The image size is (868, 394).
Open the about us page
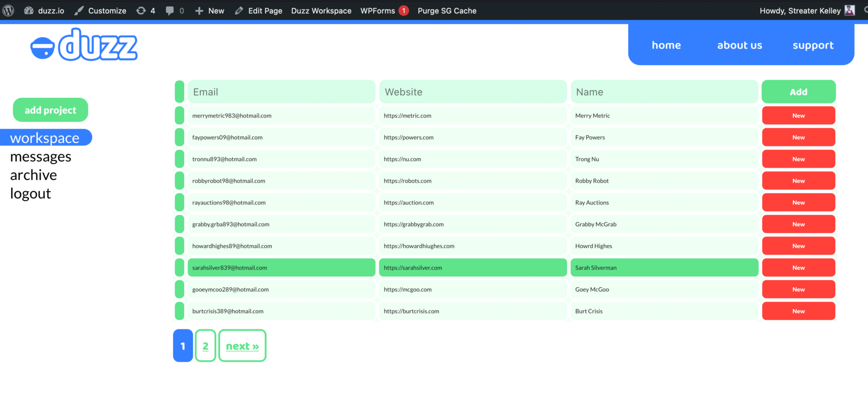tap(739, 45)
